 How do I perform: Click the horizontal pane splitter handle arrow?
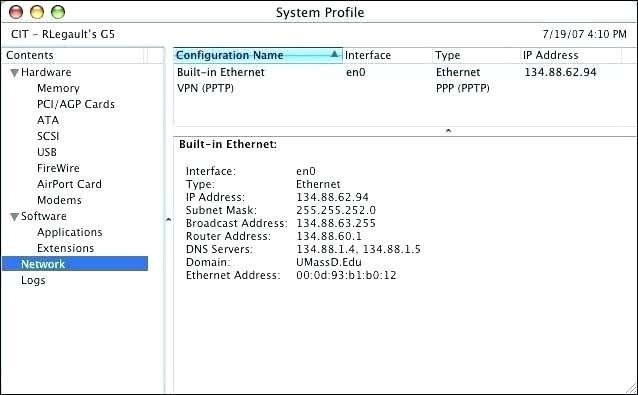pos(448,131)
